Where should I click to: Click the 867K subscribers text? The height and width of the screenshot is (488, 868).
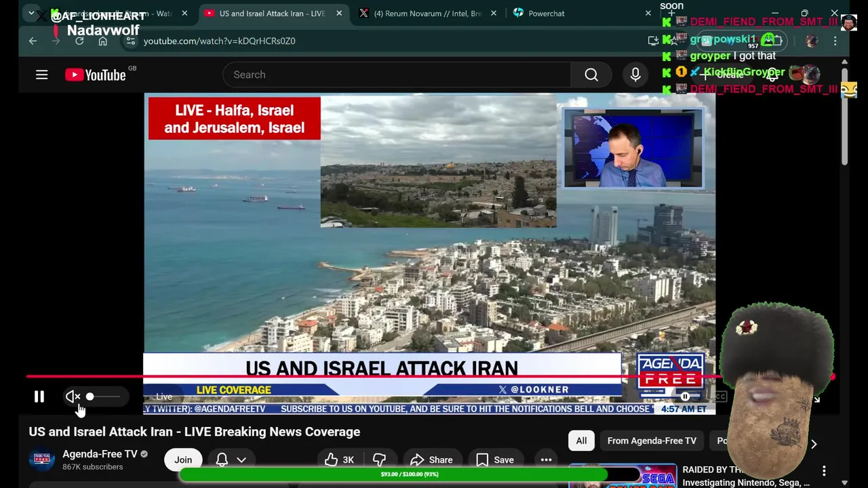coord(93,467)
